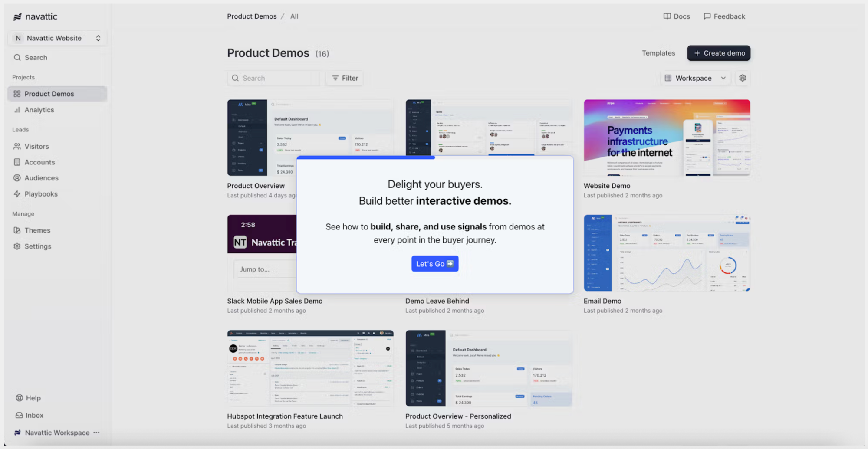This screenshot has height=449, width=868.
Task: Click the Email Demo title text
Action: coord(602,301)
